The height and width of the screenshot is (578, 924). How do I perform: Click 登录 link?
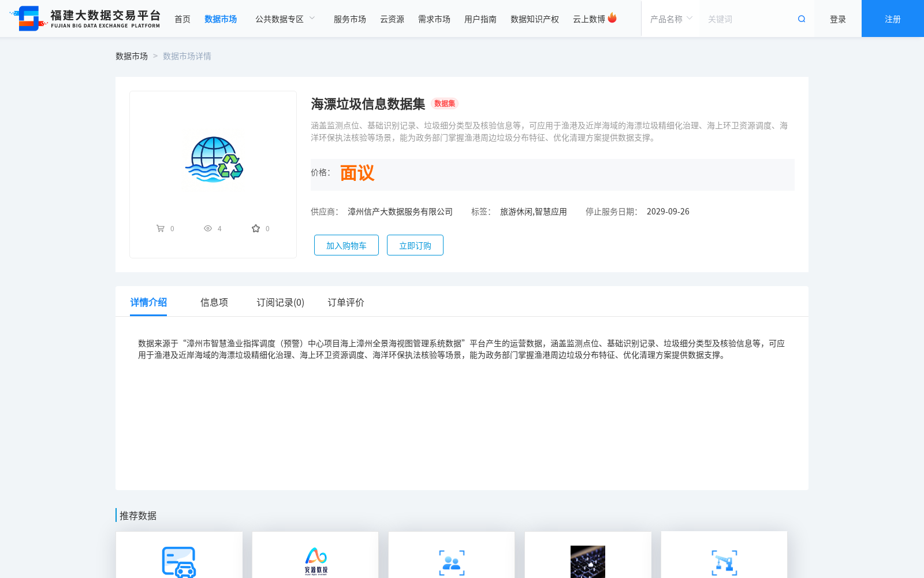pos(838,19)
